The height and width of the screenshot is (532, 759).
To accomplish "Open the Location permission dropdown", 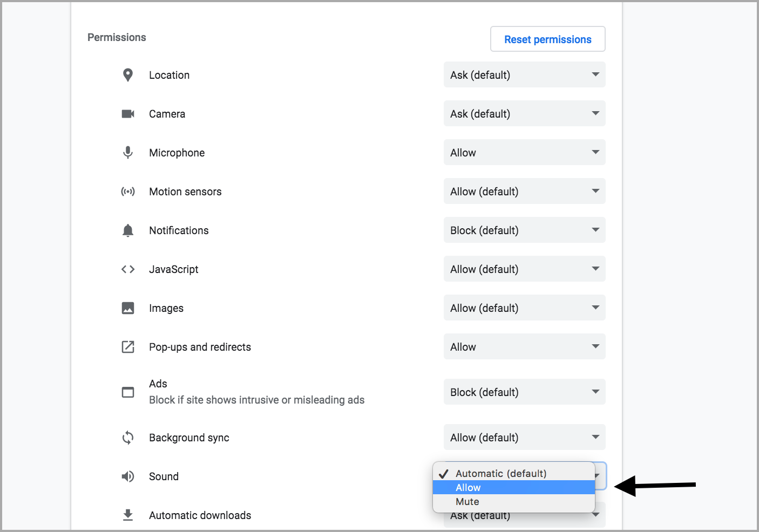I will [524, 75].
